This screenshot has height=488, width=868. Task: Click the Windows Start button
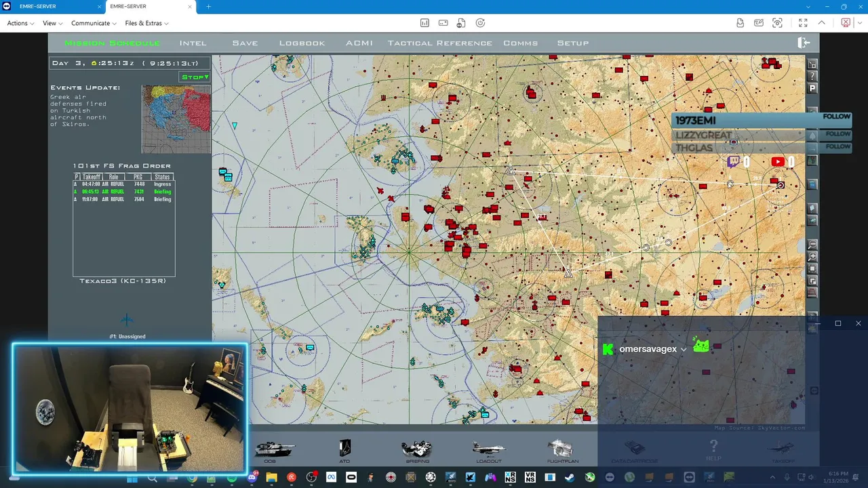point(132,478)
